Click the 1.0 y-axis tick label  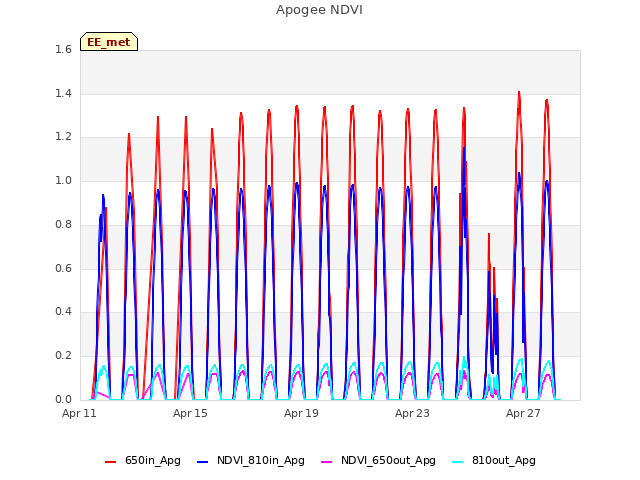tap(63, 180)
